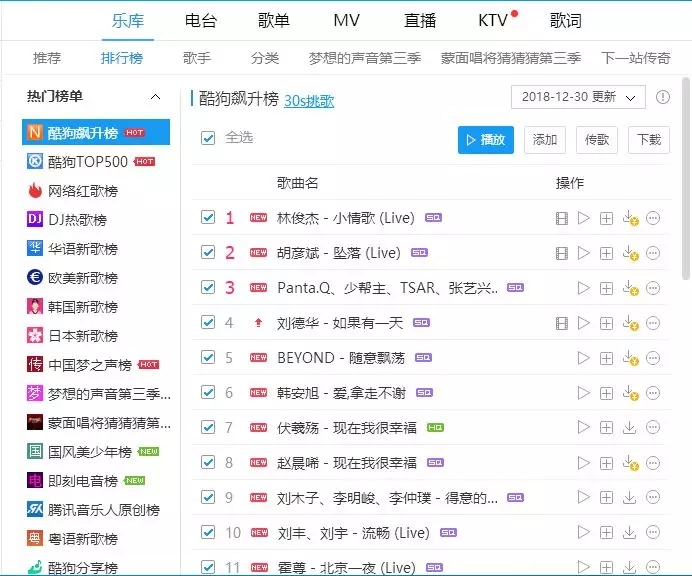Switch to the 歌词 tab
This screenshot has width=692, height=576.
tap(565, 21)
